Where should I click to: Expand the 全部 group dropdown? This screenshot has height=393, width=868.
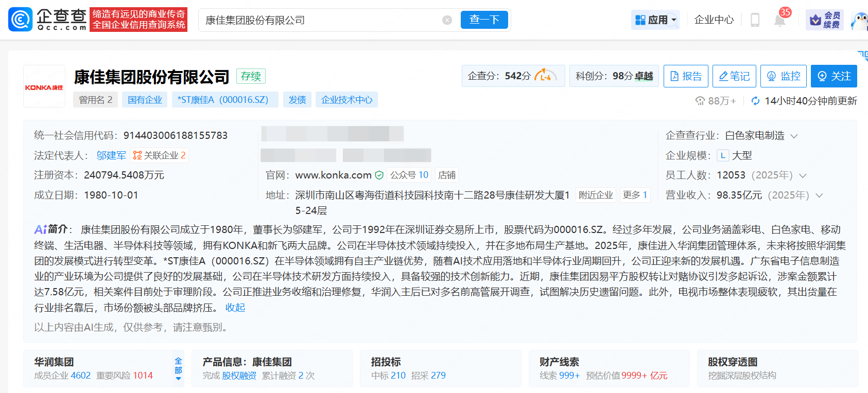coord(178,369)
